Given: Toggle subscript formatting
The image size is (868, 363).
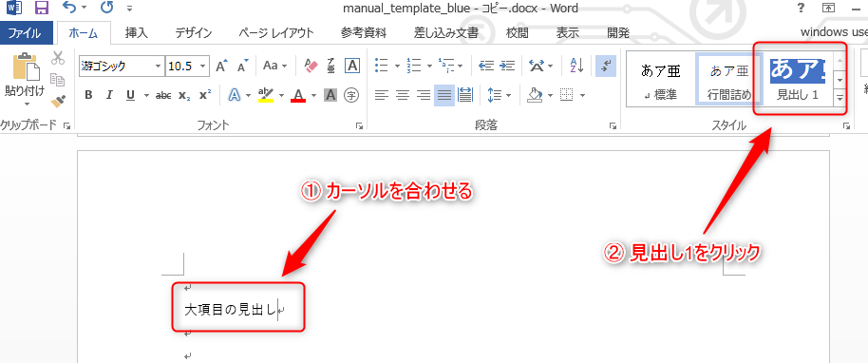Looking at the screenshot, I should (184, 95).
